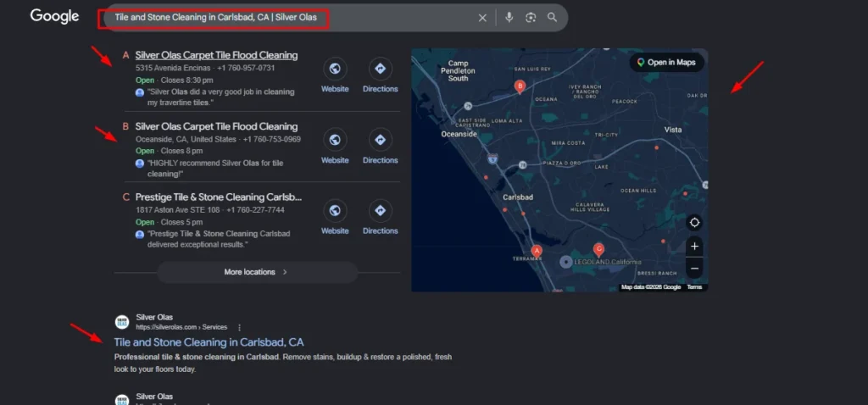
Task: Select map pin A near Terramar
Action: click(x=536, y=252)
